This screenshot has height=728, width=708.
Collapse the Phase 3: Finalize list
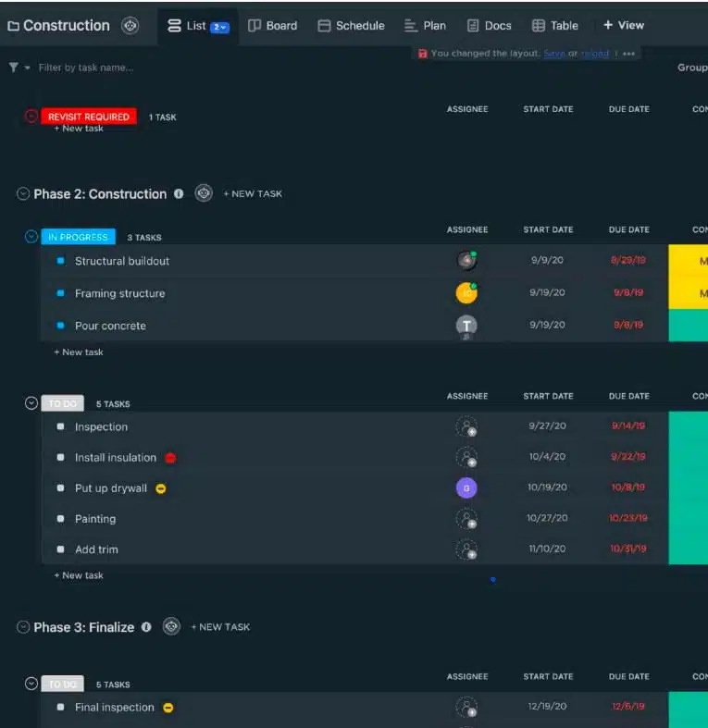click(x=23, y=627)
